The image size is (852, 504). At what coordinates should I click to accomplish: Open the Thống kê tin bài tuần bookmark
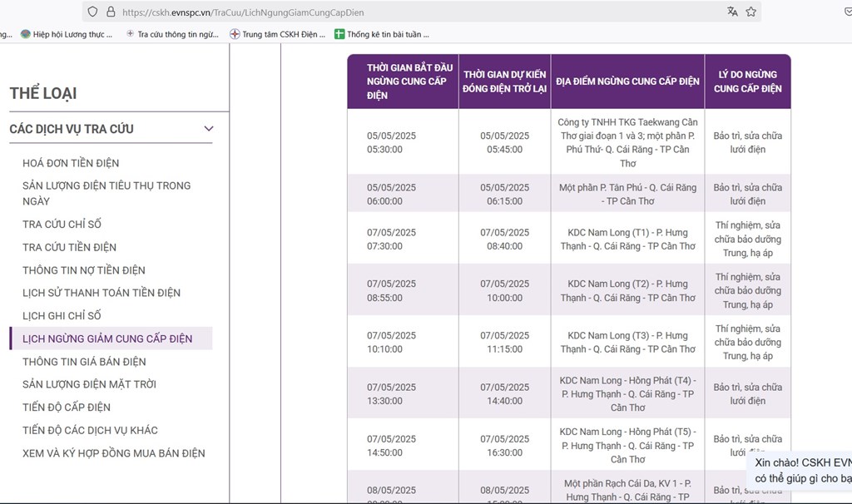click(382, 34)
